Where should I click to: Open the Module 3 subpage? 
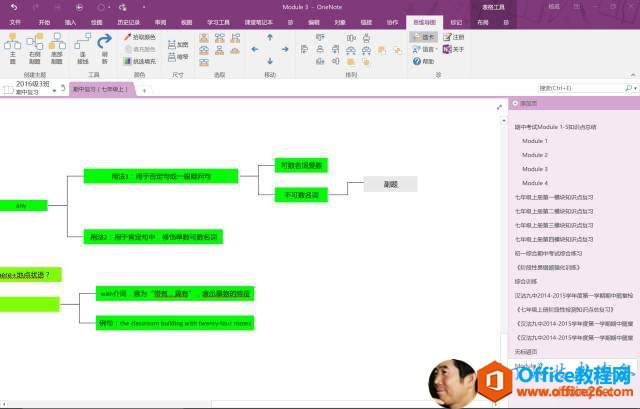(x=535, y=169)
